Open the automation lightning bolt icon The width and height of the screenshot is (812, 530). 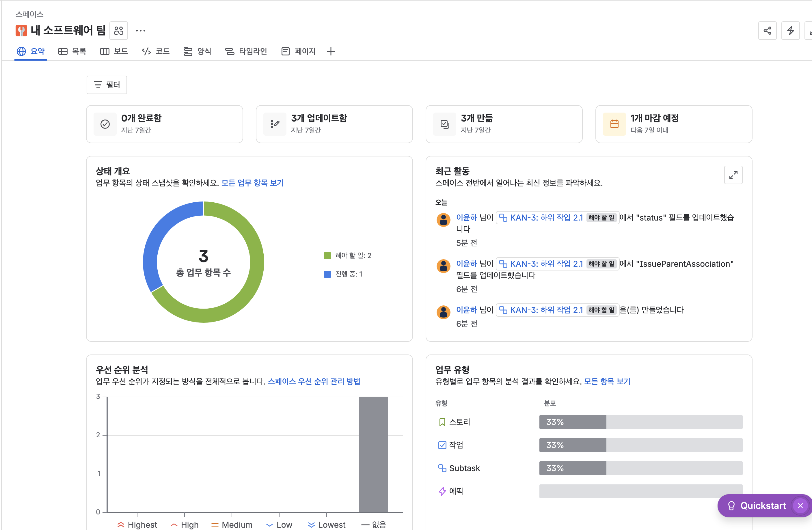tap(790, 31)
